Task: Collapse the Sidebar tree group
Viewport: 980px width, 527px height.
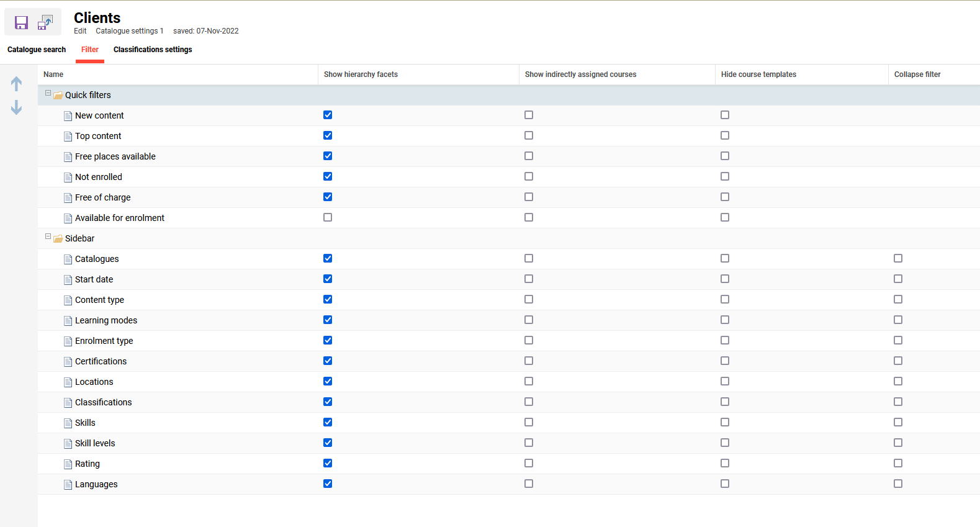Action: [x=48, y=236]
